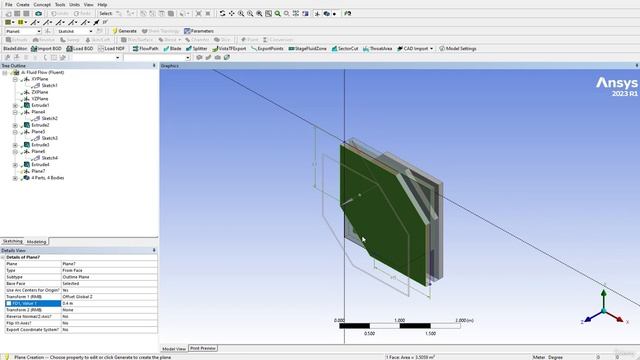Click New Plane icon beside plane dropdown
The image size is (640, 360).
[x=48, y=31]
